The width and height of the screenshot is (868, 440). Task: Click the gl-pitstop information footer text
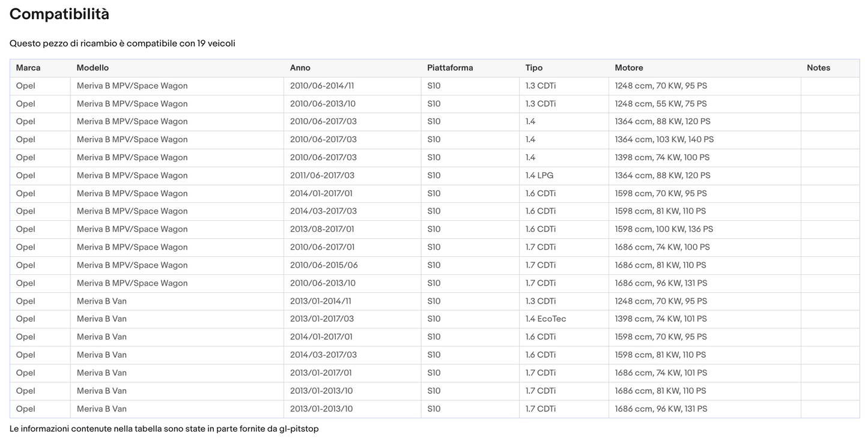coord(164,429)
